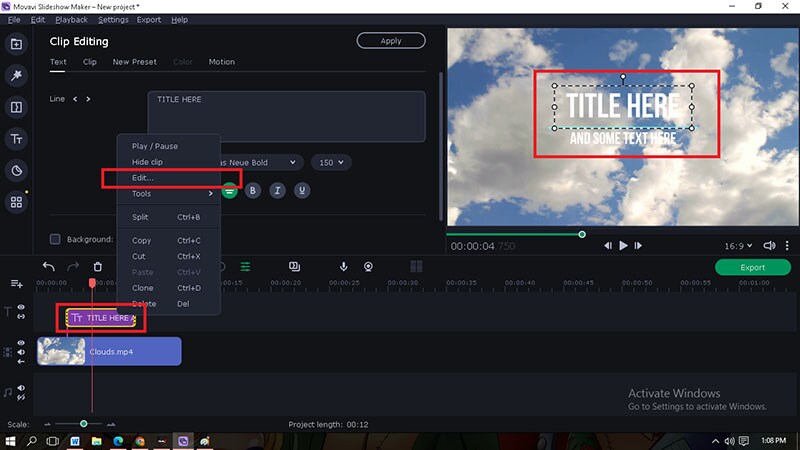Switch to the Clip tab
The height and width of the screenshot is (450, 800).
coord(90,62)
